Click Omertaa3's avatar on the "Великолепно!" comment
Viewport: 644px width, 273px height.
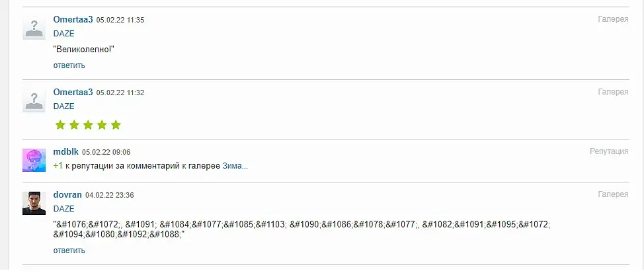(x=34, y=28)
